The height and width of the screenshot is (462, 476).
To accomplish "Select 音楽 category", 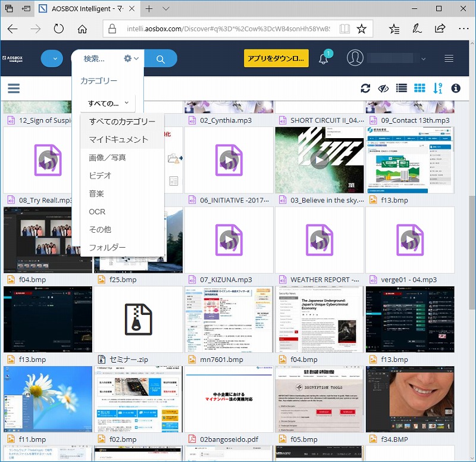I will tap(123, 193).
